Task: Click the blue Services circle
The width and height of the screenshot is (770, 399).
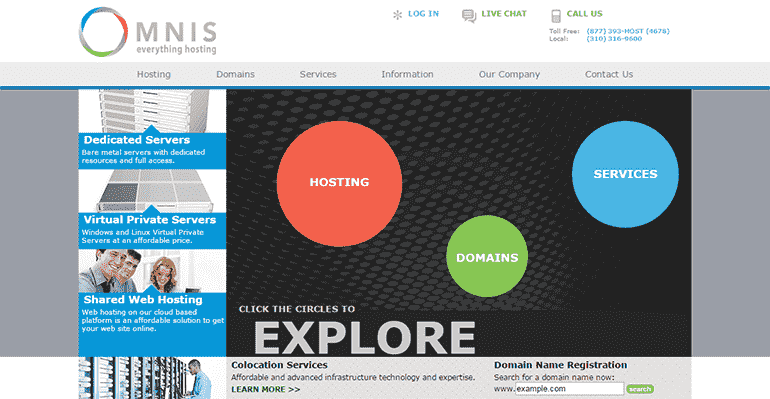Action: [x=625, y=174]
